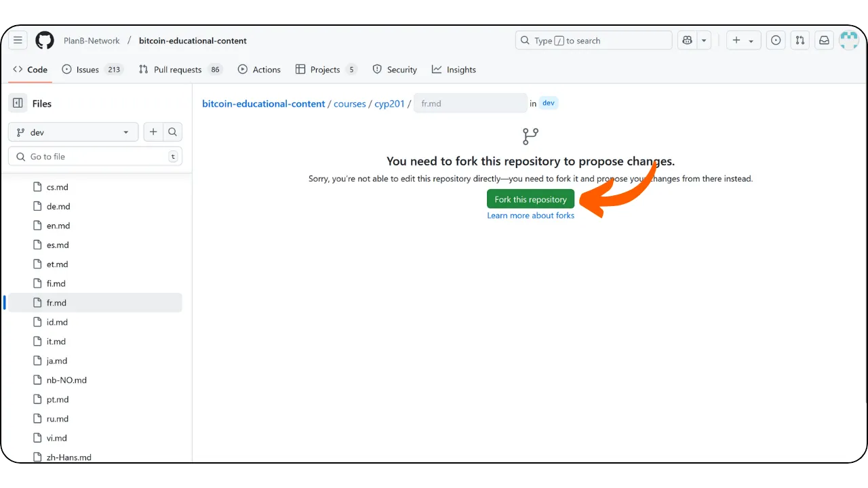
Task: Open the Copilot dropdown arrow
Action: click(x=705, y=41)
